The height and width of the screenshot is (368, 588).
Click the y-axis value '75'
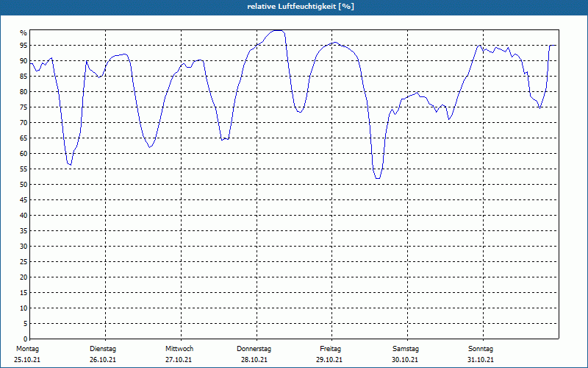coord(24,107)
